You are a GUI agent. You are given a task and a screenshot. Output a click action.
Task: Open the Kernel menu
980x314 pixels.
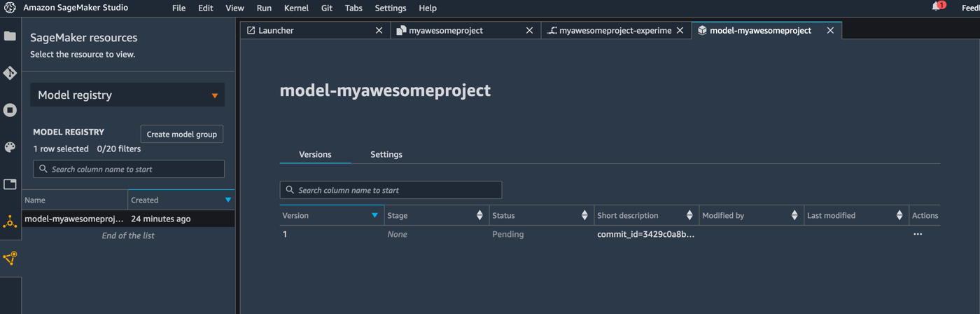click(x=296, y=8)
